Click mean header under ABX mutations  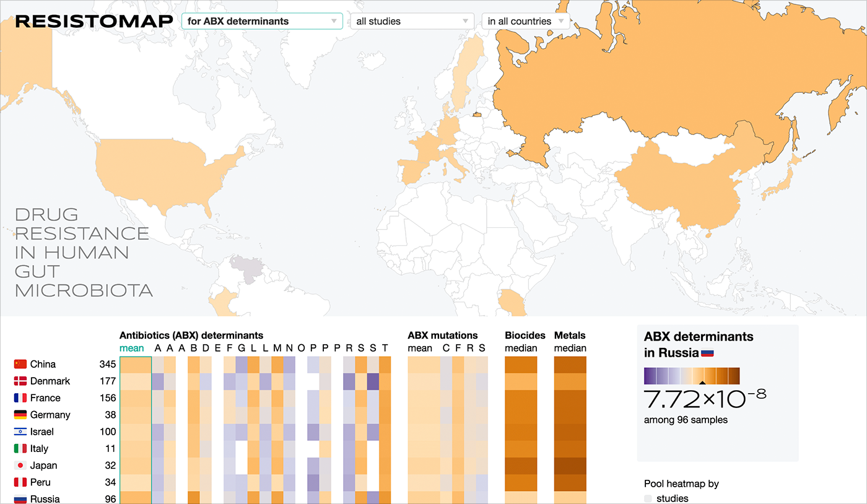[x=420, y=348]
